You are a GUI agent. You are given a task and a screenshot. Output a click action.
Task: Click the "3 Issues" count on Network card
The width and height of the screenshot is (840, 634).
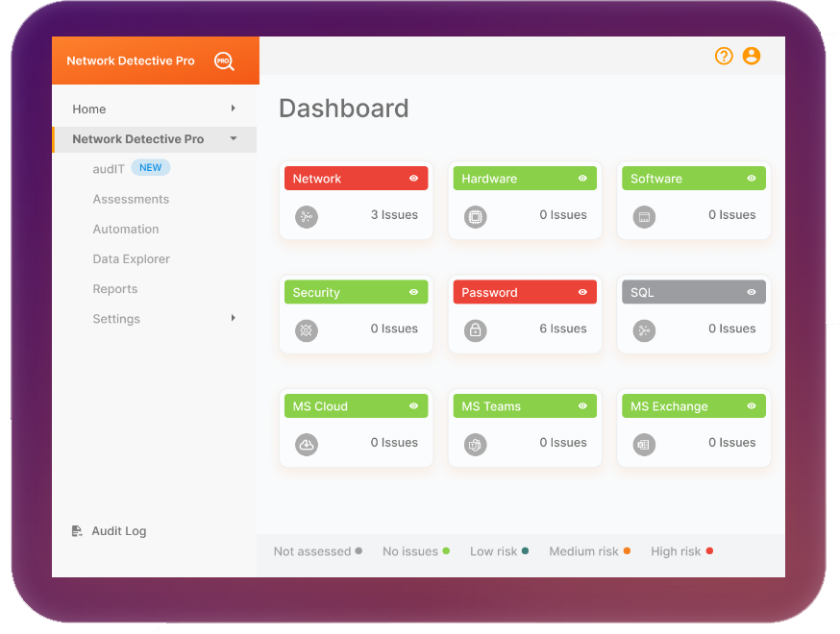[x=394, y=215]
